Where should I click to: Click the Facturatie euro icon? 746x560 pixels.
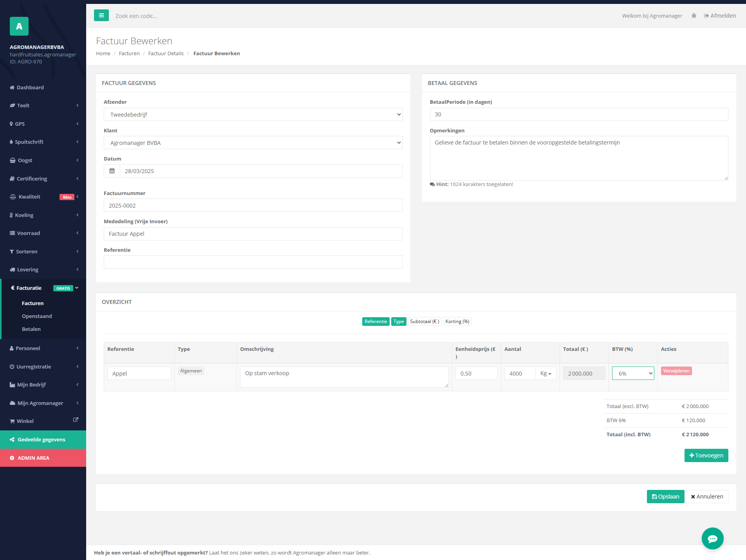(13, 288)
